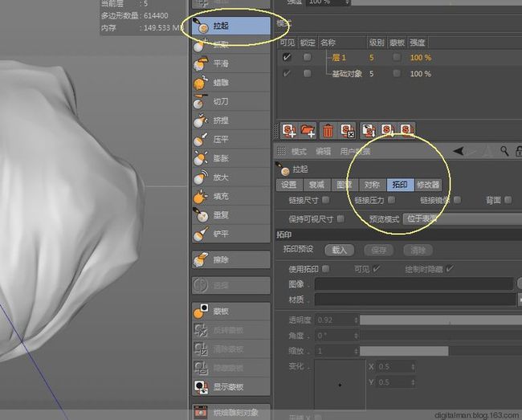Select the 抓取 (Grab) sculpt brush

pos(231,45)
